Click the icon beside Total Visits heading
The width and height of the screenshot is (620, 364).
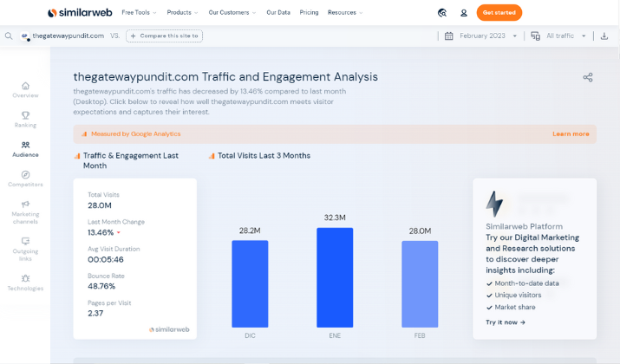tap(212, 156)
